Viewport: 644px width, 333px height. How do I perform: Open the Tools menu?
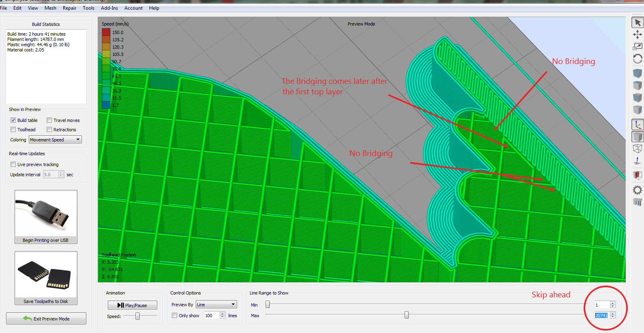coord(88,8)
